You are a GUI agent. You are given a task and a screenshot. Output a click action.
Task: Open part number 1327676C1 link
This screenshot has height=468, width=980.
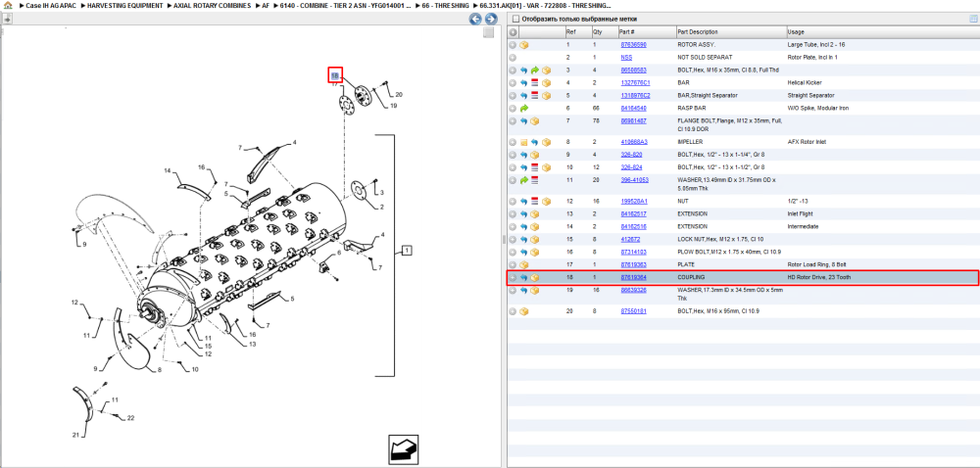(635, 83)
